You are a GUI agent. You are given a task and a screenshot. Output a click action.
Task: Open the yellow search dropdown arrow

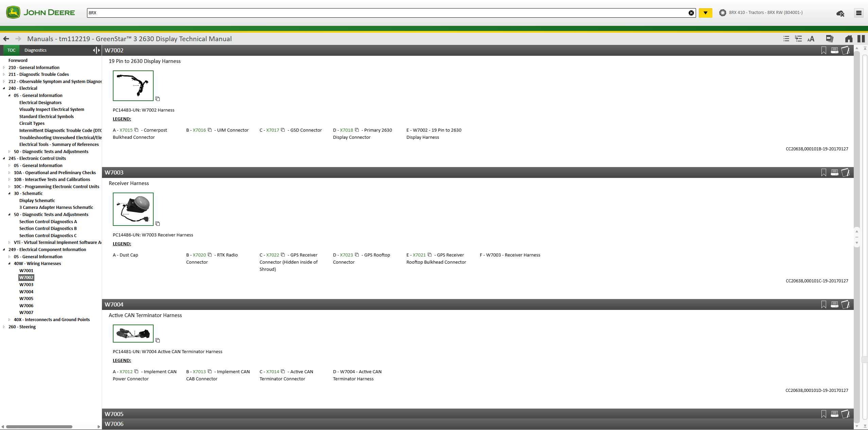click(705, 13)
